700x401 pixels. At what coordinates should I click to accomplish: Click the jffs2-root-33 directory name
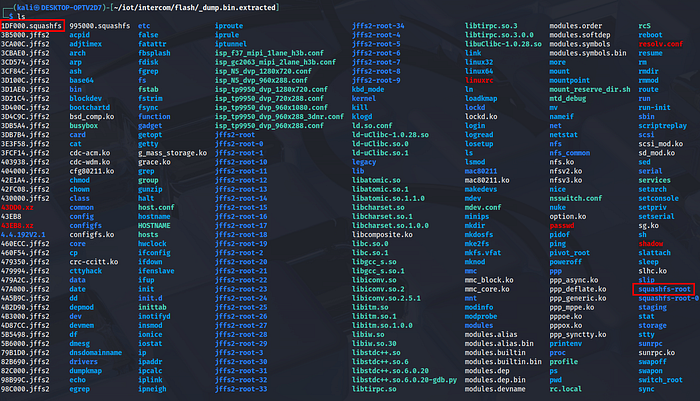pos(241,389)
